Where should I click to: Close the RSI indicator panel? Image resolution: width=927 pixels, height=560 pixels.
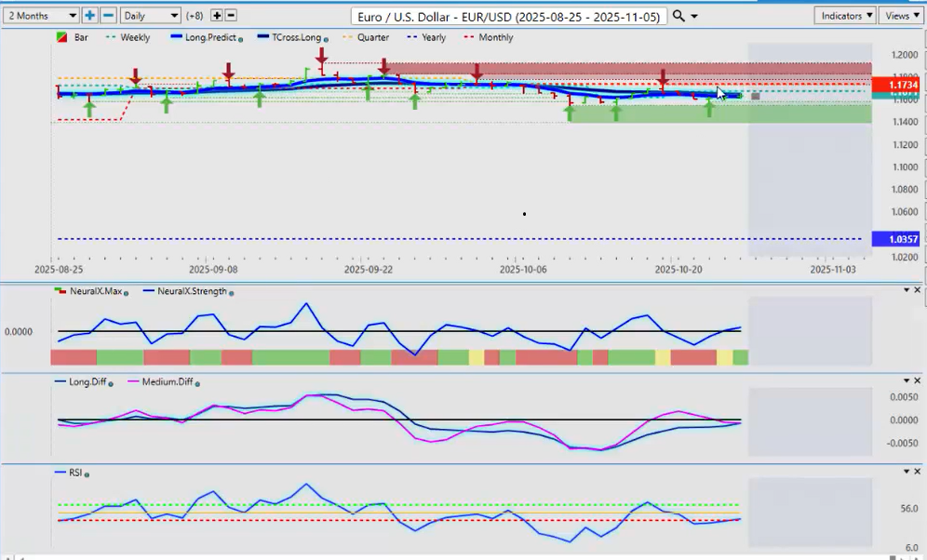pos(917,472)
